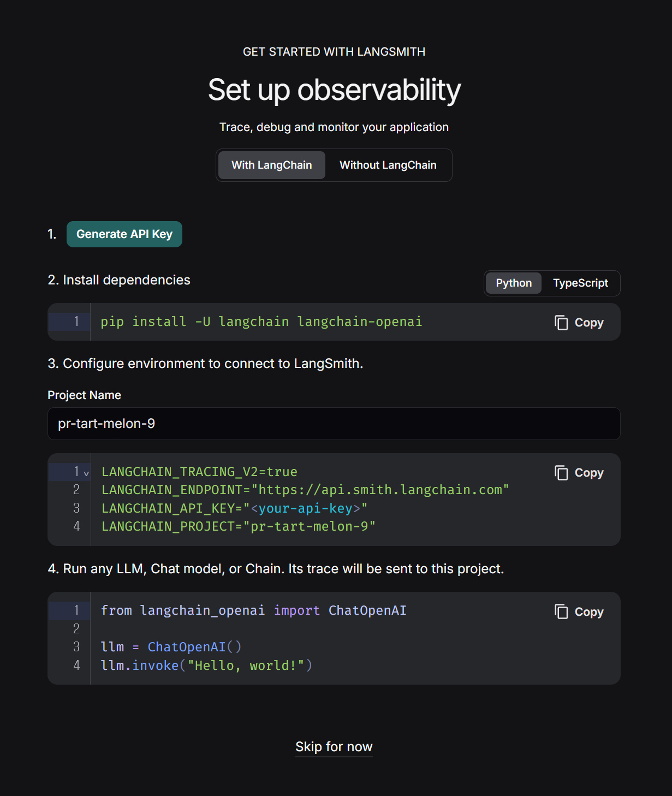The image size is (672, 796).
Task: Collapse the fold arrow beside line 1 LANGCHAIN_TRACING_V2
Action: pos(86,473)
